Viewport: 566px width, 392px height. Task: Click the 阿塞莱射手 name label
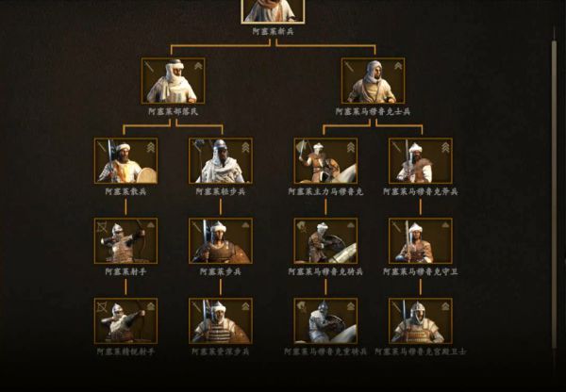point(125,271)
